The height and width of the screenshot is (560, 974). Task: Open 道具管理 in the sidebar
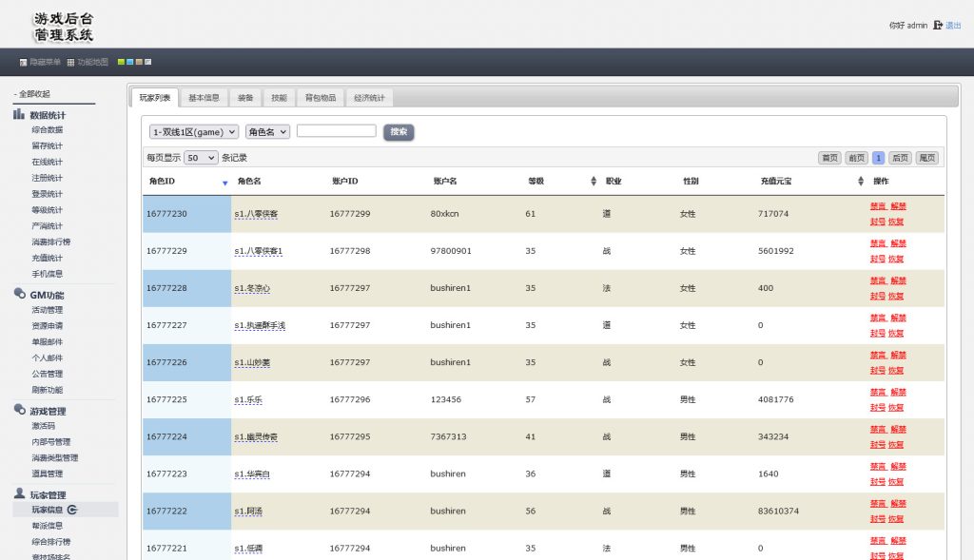pos(48,473)
